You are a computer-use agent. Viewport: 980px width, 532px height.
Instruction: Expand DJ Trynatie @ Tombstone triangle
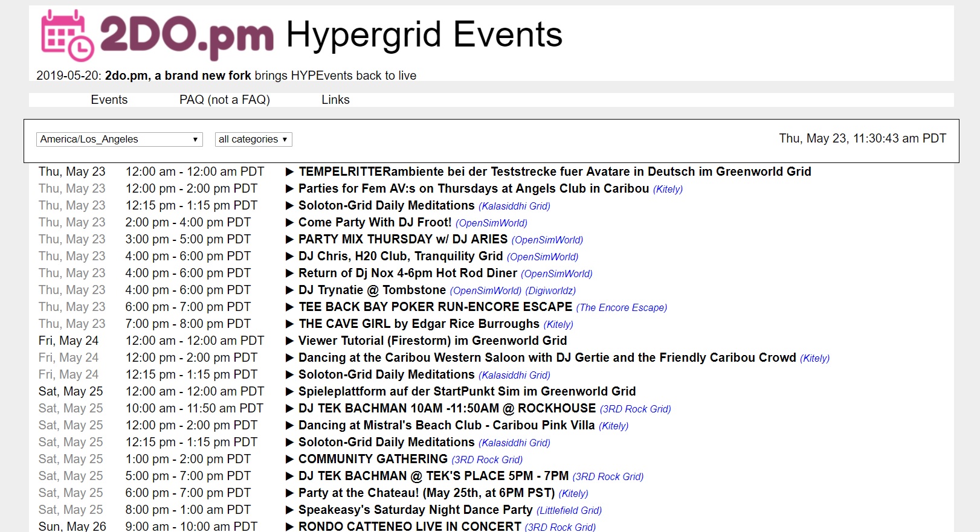click(x=289, y=290)
